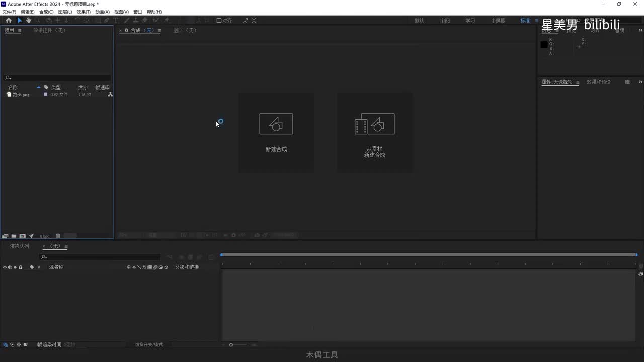
Task: Select the Eraser tool
Action: pyautogui.click(x=145, y=21)
